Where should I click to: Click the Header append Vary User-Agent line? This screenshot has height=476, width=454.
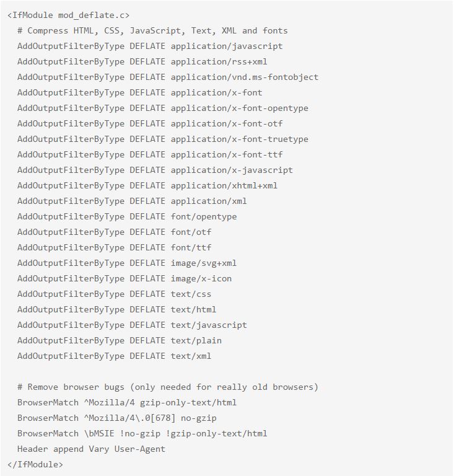[91, 449]
